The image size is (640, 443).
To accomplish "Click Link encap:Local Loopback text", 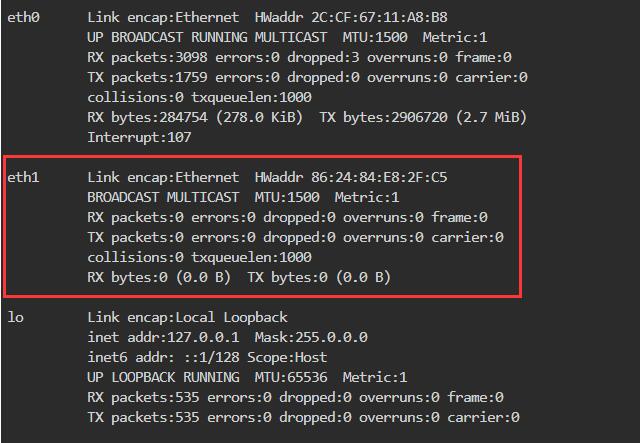I will (187, 317).
